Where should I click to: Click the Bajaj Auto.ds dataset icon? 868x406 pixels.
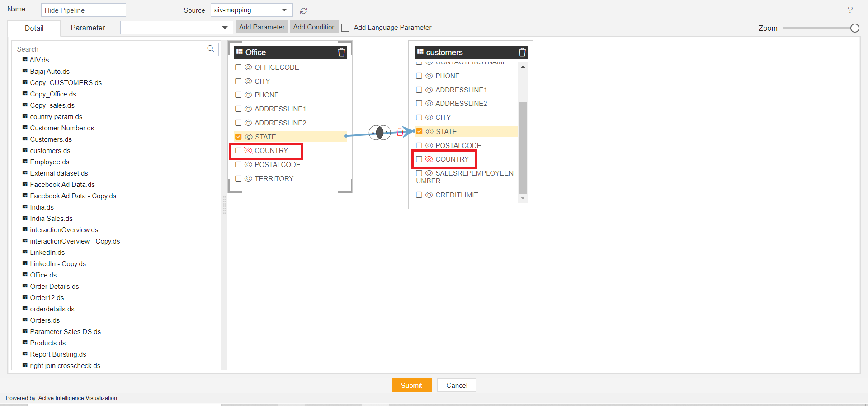(25, 71)
